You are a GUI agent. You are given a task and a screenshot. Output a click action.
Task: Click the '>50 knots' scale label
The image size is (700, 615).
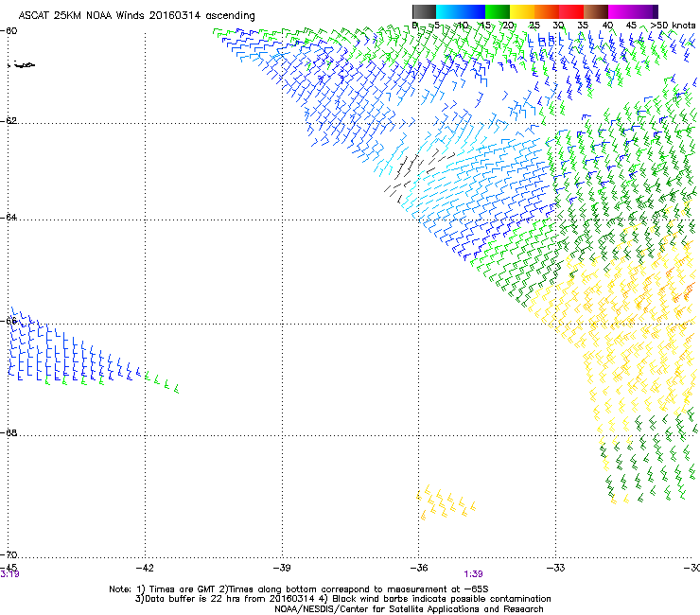click(x=673, y=26)
